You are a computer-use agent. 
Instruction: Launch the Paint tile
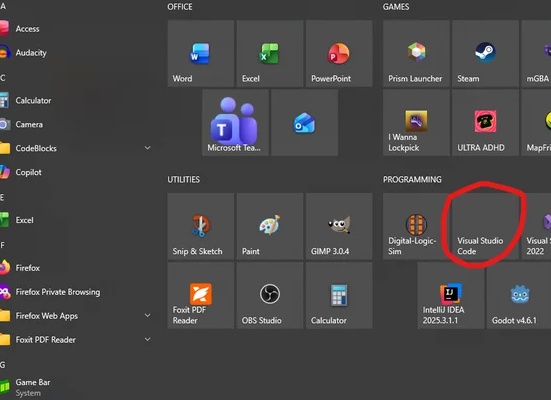coord(270,226)
